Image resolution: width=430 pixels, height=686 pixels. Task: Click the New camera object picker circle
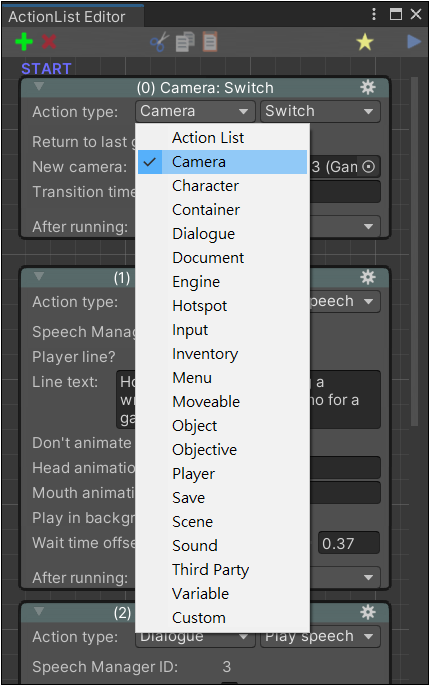point(369,167)
